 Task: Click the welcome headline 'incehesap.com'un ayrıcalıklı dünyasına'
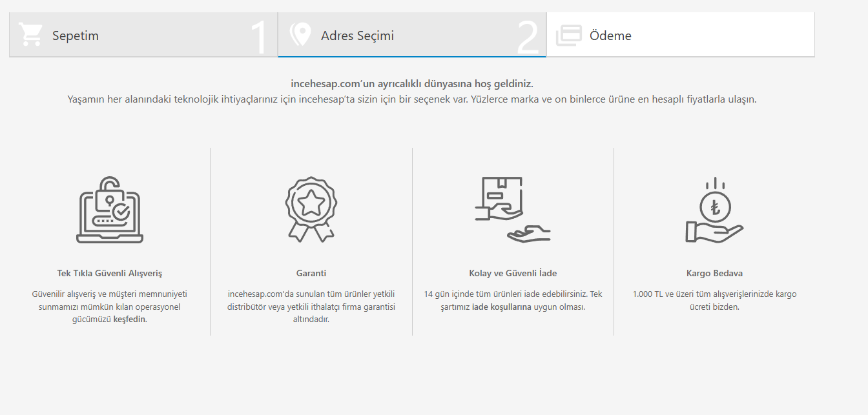point(412,84)
